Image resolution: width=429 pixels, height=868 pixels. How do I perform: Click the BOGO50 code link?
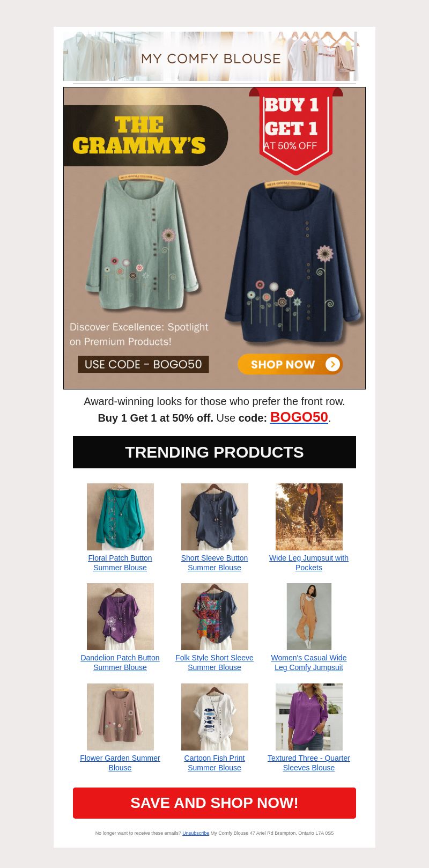(299, 417)
